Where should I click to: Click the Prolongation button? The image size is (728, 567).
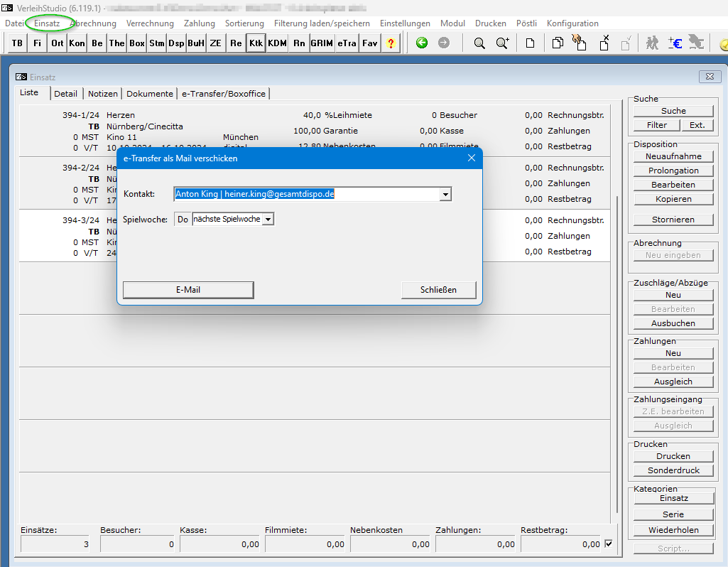point(673,171)
